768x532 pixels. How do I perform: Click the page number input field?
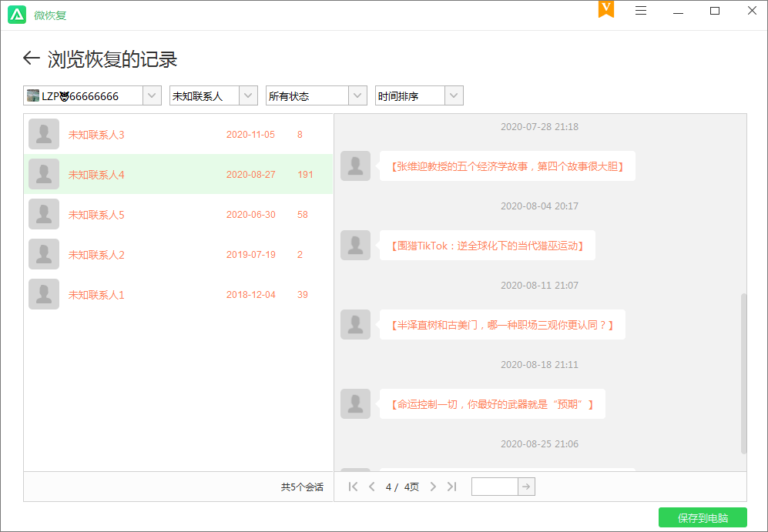tap(495, 487)
